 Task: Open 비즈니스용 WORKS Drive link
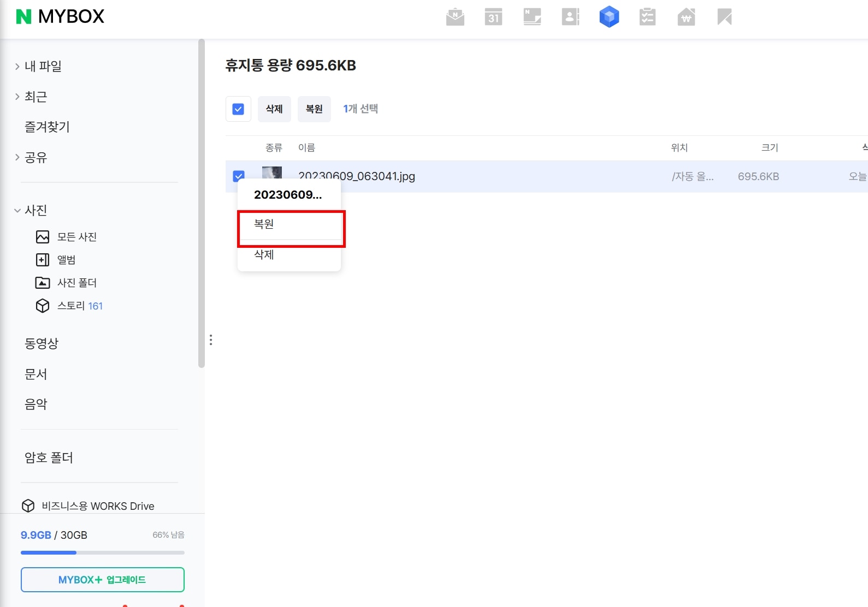[98, 506]
